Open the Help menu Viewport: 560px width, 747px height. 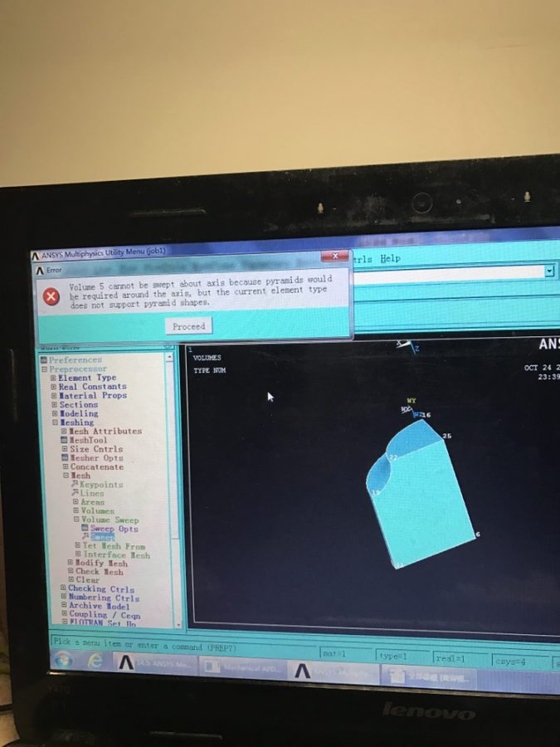point(390,258)
